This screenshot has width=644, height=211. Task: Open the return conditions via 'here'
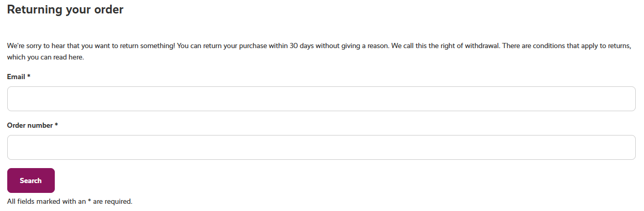point(75,57)
